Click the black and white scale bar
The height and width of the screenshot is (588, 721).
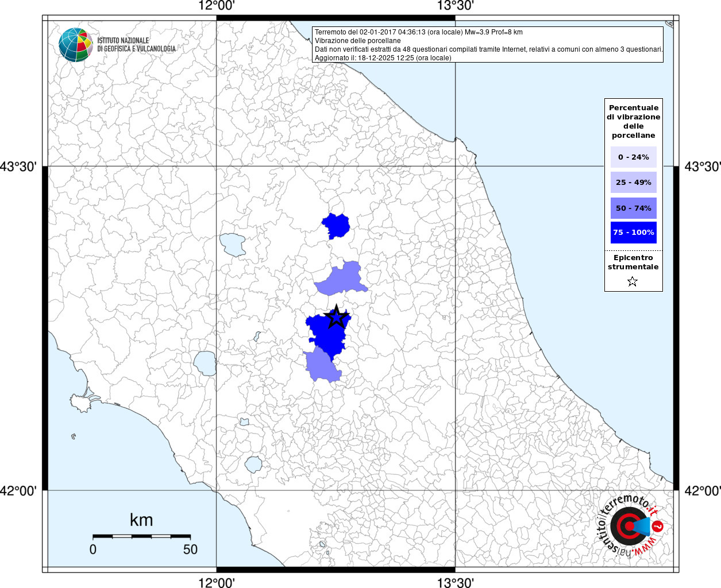pyautogui.click(x=141, y=536)
